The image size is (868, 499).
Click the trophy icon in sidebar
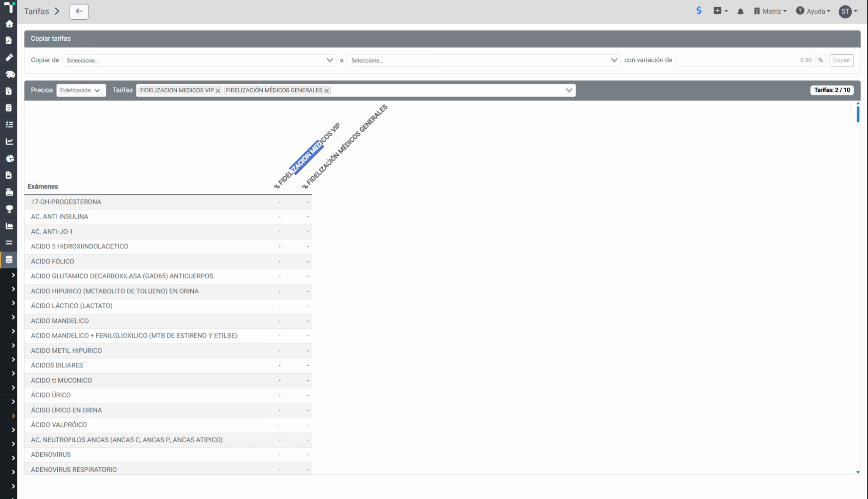[x=9, y=209]
